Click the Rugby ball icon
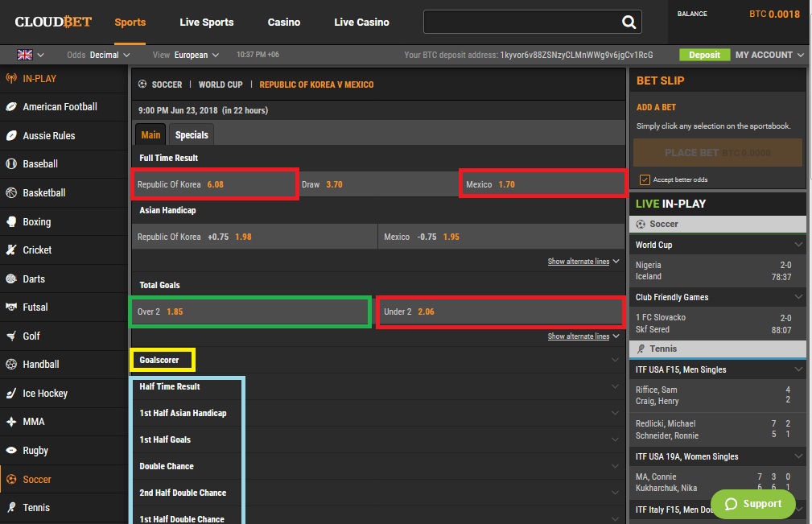This screenshot has height=524, width=812. 11,451
